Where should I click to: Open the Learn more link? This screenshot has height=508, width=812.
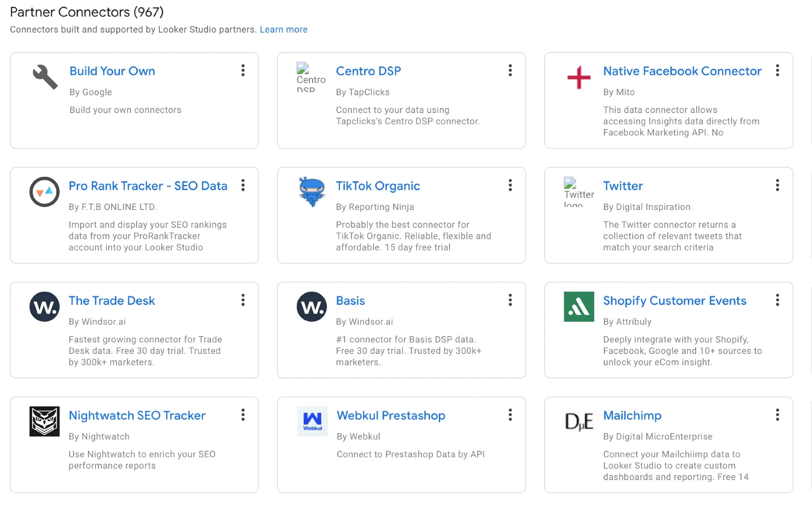tap(283, 29)
